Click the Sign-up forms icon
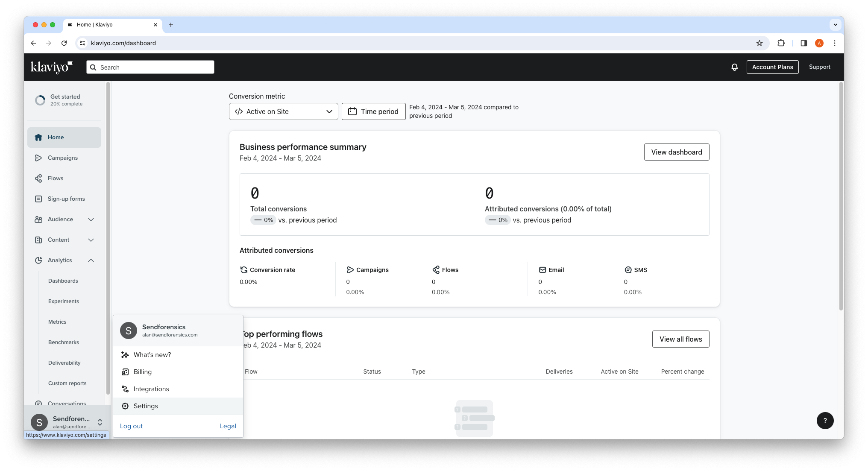 (x=38, y=199)
